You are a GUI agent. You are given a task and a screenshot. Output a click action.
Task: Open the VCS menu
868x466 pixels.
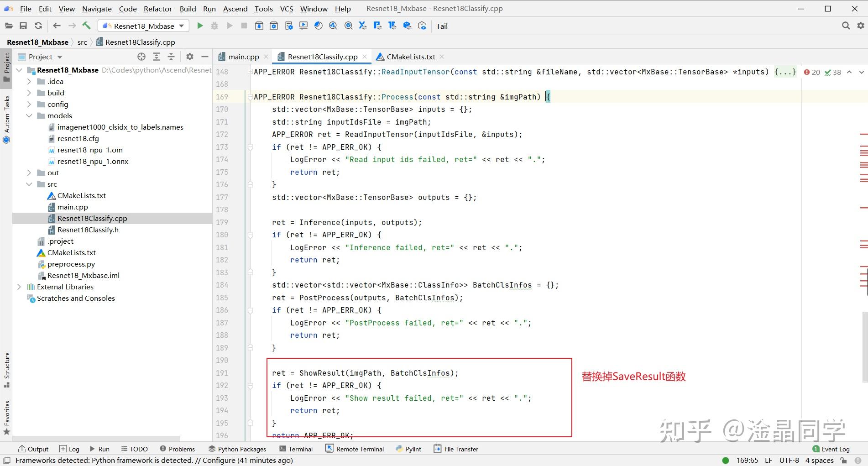pos(287,9)
